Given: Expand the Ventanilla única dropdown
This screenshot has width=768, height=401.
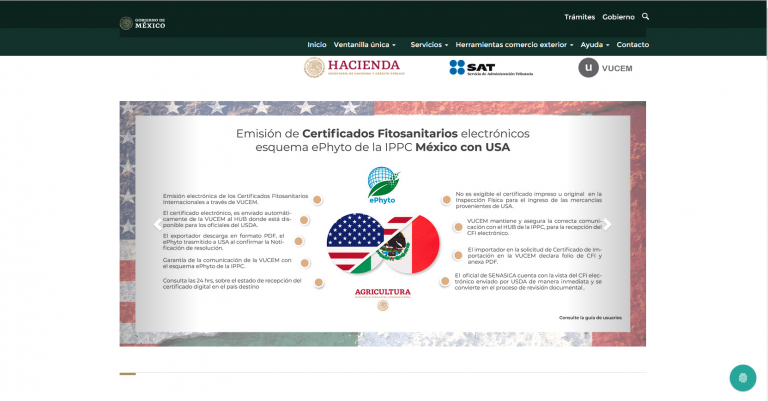Looking at the screenshot, I should pos(364,45).
